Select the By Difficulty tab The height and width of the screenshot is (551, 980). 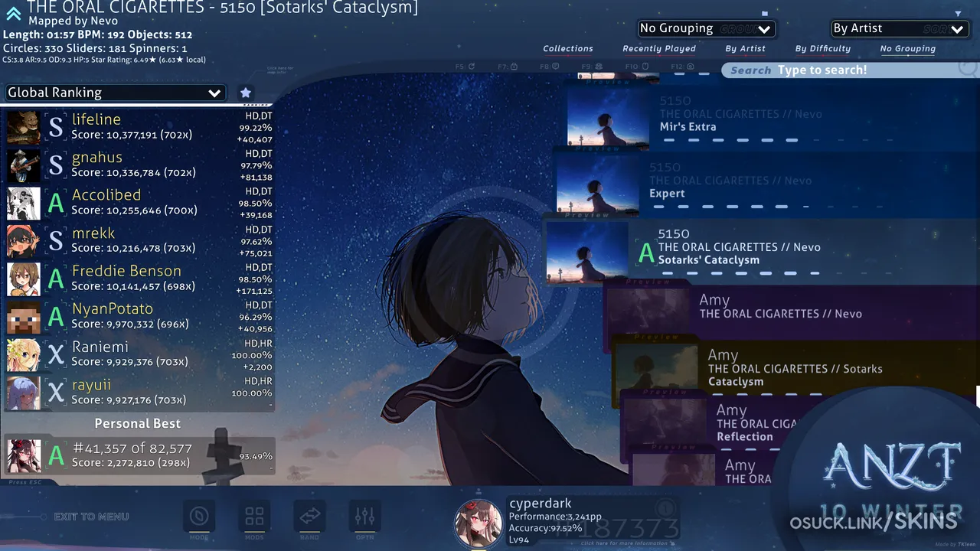coord(823,48)
